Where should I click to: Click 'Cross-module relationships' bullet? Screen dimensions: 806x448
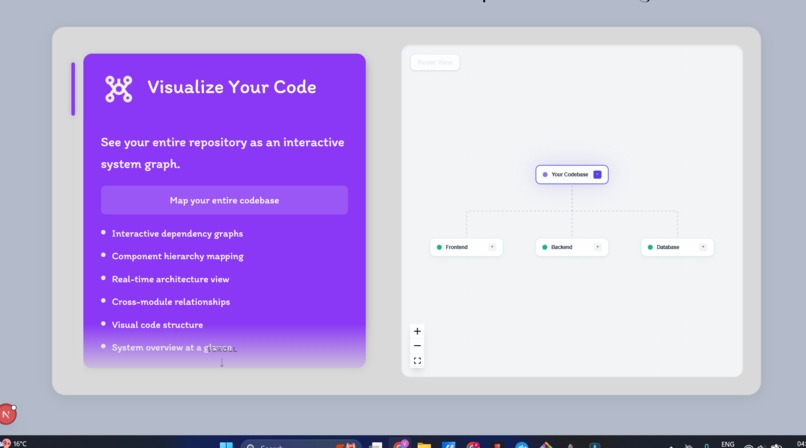click(x=171, y=302)
